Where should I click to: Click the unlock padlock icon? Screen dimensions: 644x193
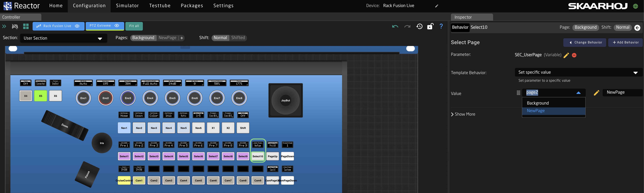pyautogui.click(x=430, y=26)
